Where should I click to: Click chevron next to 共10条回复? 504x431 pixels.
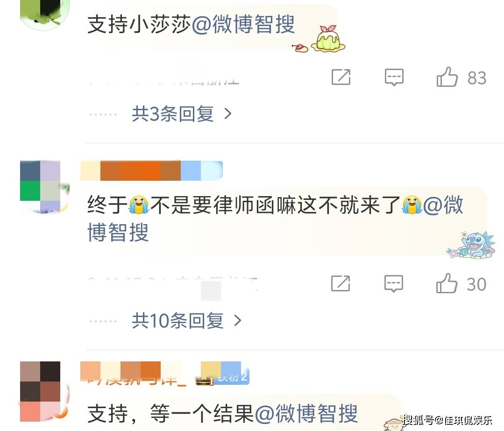click(x=238, y=320)
